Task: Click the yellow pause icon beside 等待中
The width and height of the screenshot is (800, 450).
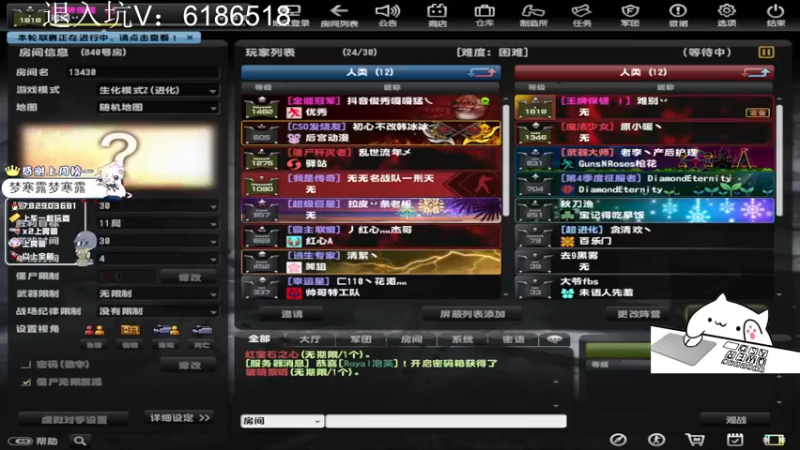Action: pos(766,52)
